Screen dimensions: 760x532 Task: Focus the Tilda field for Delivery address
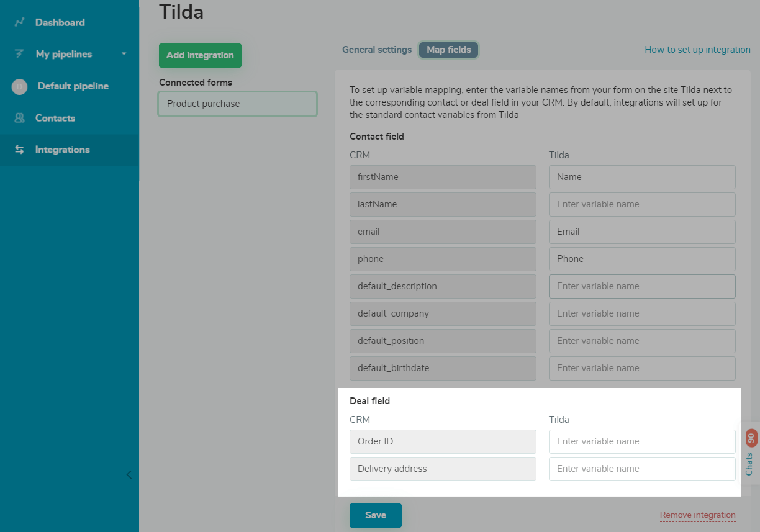(x=642, y=469)
